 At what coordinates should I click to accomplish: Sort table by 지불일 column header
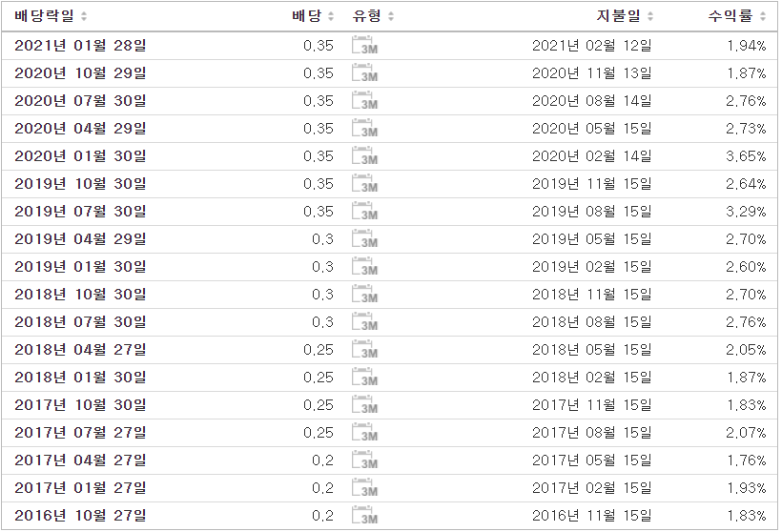tap(625, 16)
